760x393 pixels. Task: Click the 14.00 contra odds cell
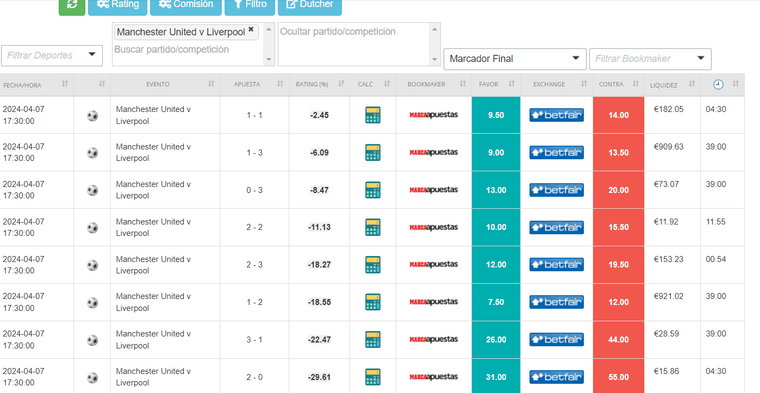coord(618,115)
